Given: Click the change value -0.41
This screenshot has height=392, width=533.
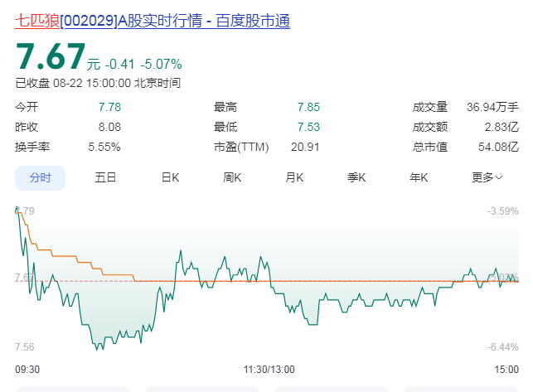Looking at the screenshot, I should (120, 65).
